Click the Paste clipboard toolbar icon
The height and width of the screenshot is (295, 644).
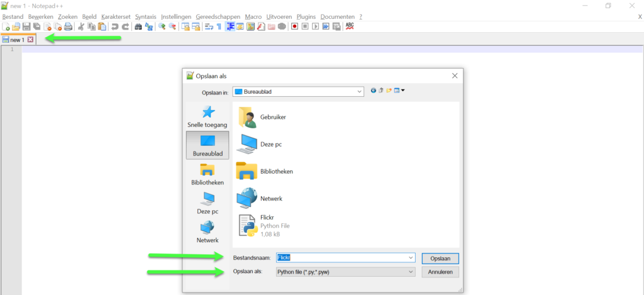coord(102,26)
